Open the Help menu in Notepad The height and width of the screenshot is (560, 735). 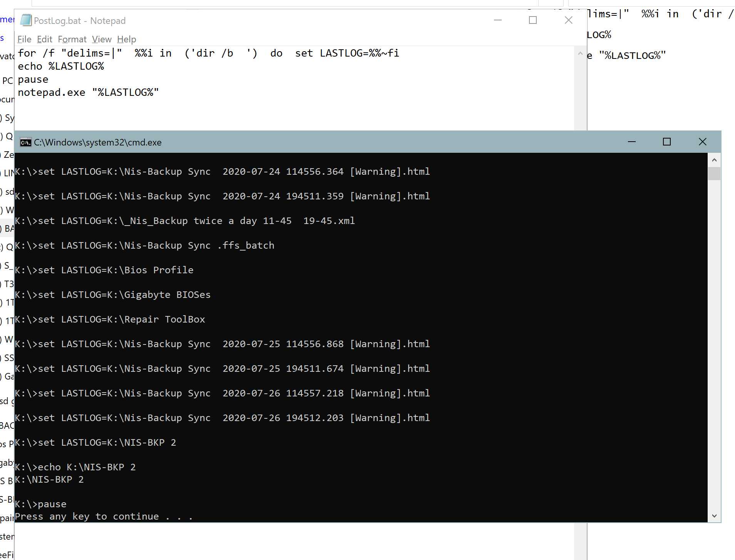point(127,39)
